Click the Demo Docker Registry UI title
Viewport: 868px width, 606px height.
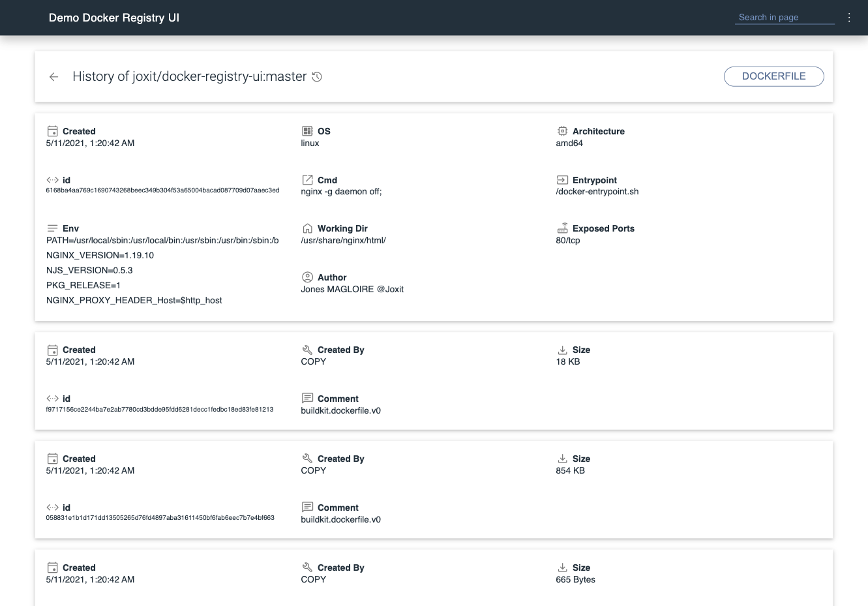point(114,18)
